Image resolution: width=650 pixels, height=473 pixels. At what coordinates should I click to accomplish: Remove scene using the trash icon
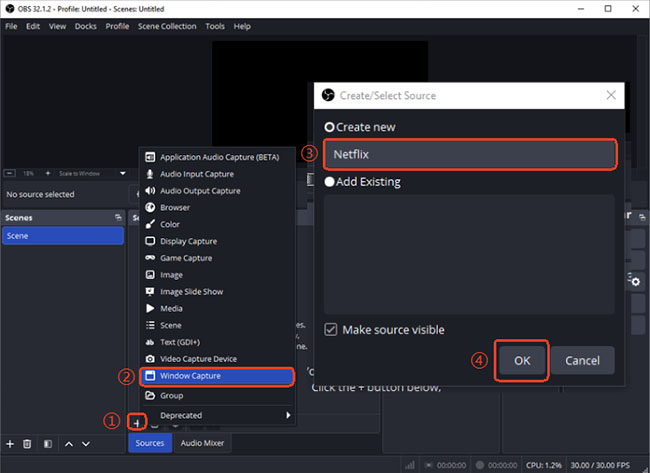pos(27,444)
